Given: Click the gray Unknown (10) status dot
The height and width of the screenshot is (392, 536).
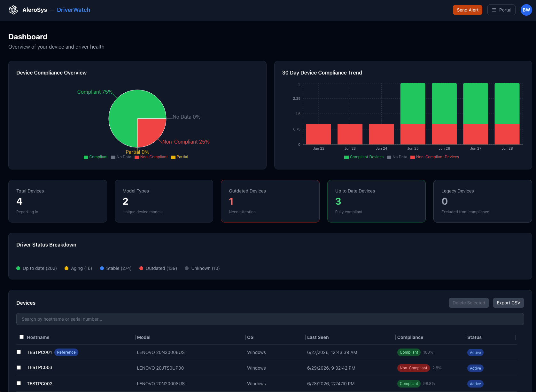Looking at the screenshot, I should [187, 268].
